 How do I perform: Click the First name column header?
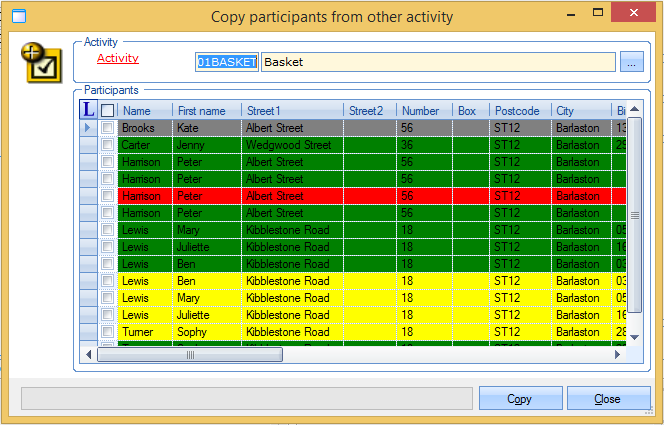point(205,111)
